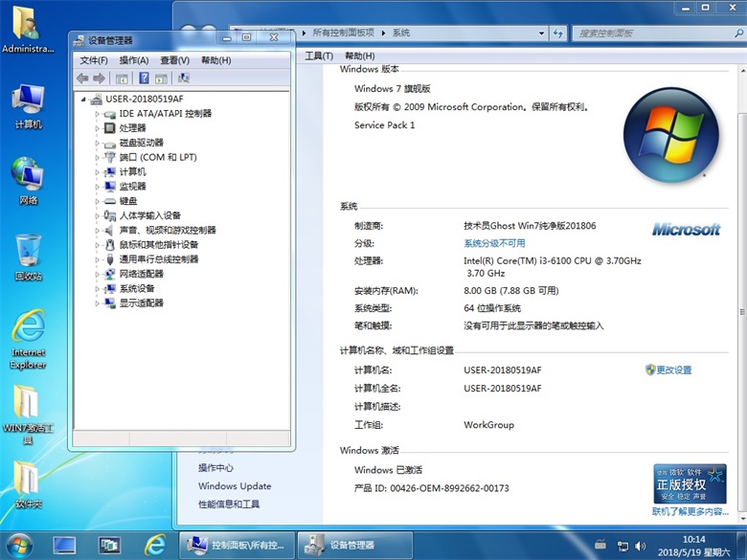Click the 更改设置 link
The width and height of the screenshot is (747, 560).
tap(673, 370)
